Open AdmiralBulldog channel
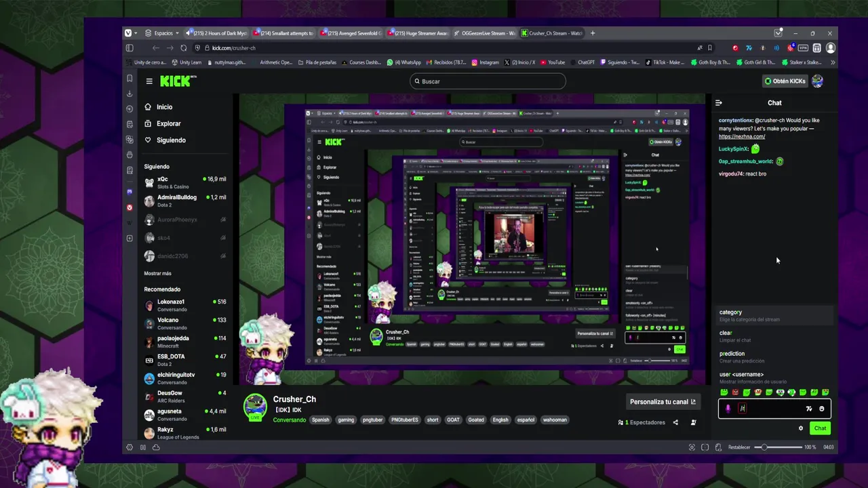Screen dimensions: 868x488 [185, 201]
